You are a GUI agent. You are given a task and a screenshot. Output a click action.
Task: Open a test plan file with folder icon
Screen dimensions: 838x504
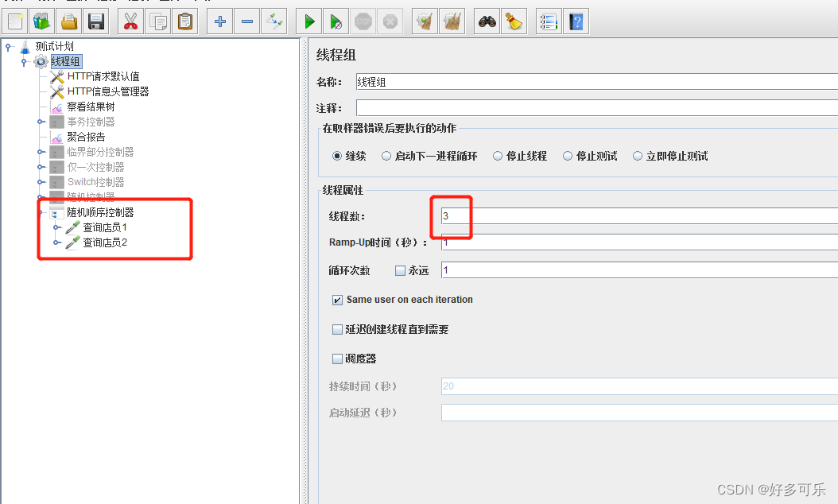tap(69, 22)
